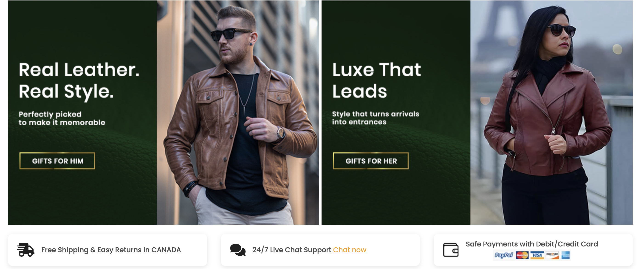Screen dimensions: 644x269
Task: Click the delivery truck shipping icon
Action: tap(25, 250)
